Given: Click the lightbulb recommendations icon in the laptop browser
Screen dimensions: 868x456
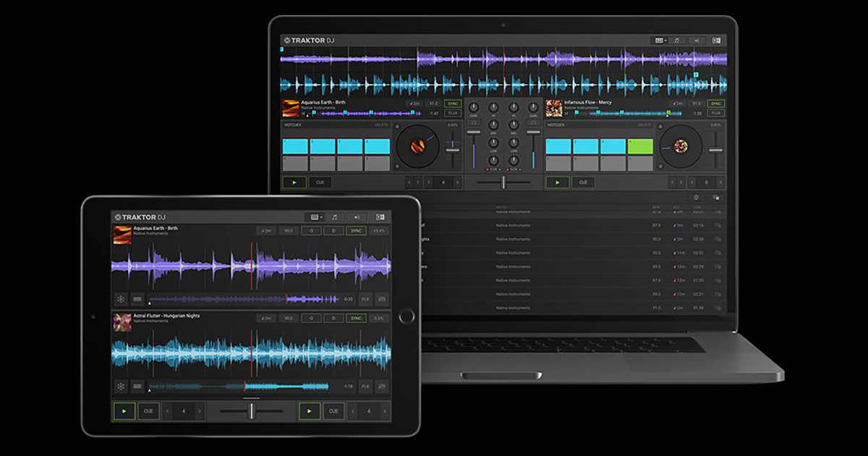Looking at the screenshot, I should 696,198.
